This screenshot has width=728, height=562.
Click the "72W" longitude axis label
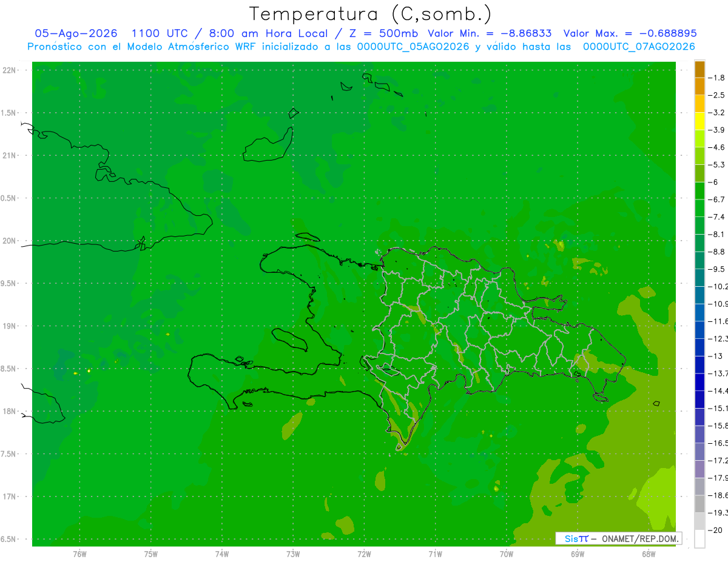[365, 554]
